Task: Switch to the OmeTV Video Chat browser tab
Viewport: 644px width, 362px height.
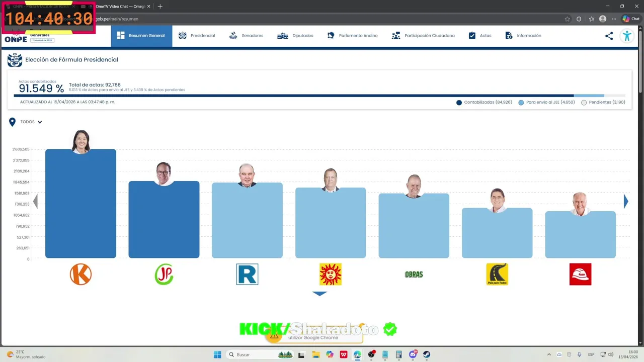Action: [x=120, y=7]
